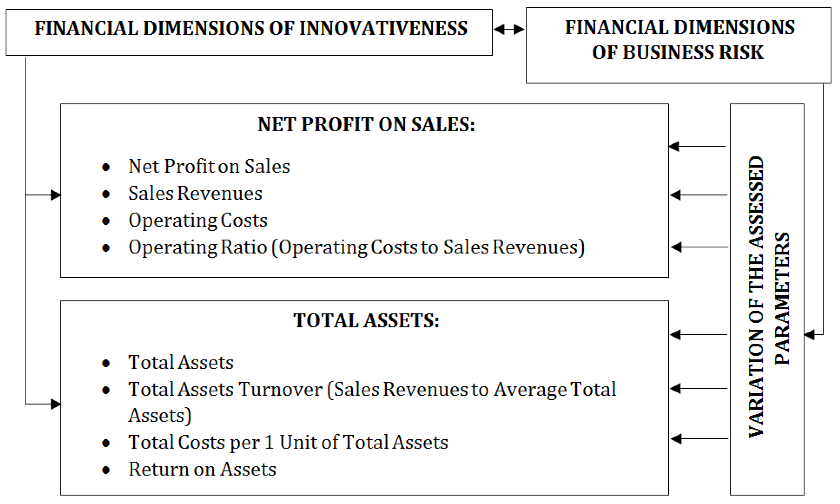Click the bold TOTAL ASSETS heading

(x=366, y=320)
